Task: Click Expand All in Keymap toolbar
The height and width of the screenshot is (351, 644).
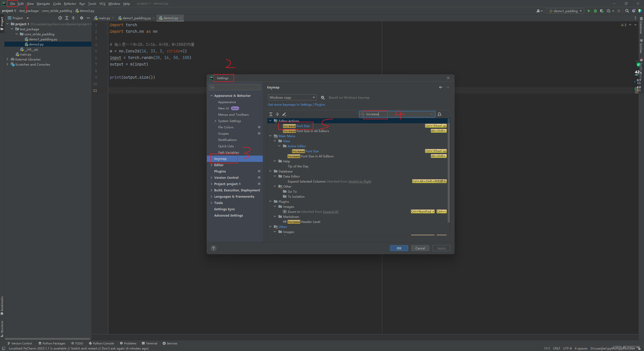Action: [271, 114]
